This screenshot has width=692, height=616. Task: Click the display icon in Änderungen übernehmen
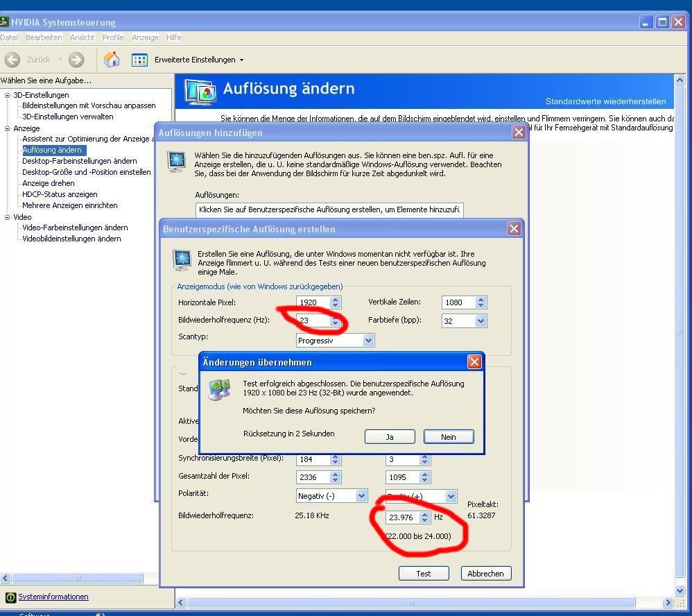[x=219, y=389]
